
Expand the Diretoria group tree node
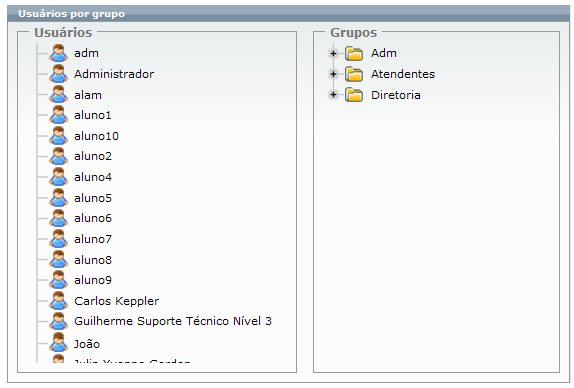pos(333,95)
